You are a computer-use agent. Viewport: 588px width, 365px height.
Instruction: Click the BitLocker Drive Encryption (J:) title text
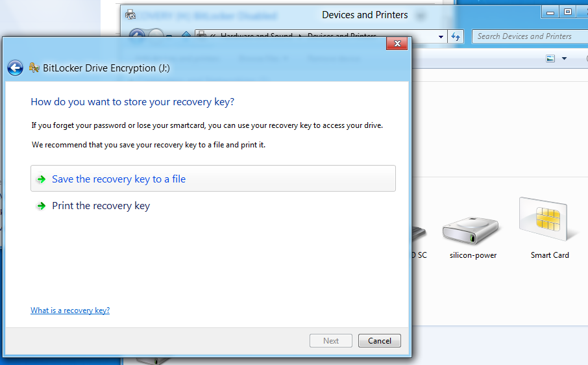tap(106, 68)
